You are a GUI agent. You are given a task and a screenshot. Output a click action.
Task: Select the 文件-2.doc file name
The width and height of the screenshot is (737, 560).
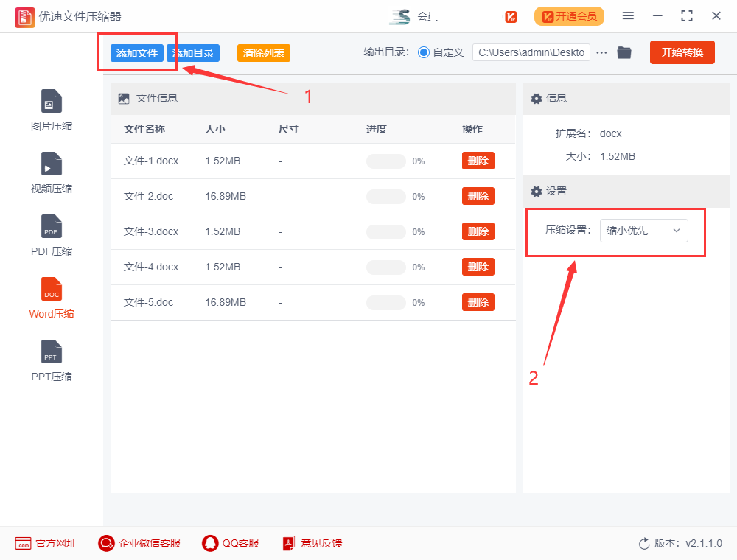coord(148,197)
